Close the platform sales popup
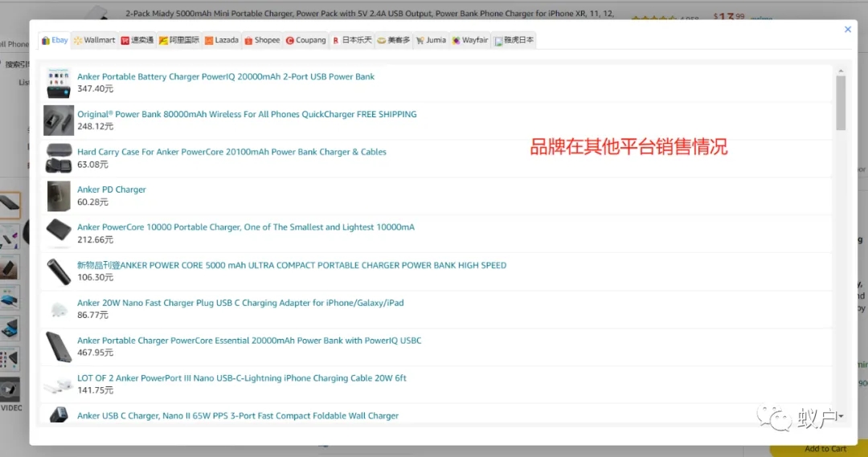Screen dimensions: 868x457 (x=848, y=30)
